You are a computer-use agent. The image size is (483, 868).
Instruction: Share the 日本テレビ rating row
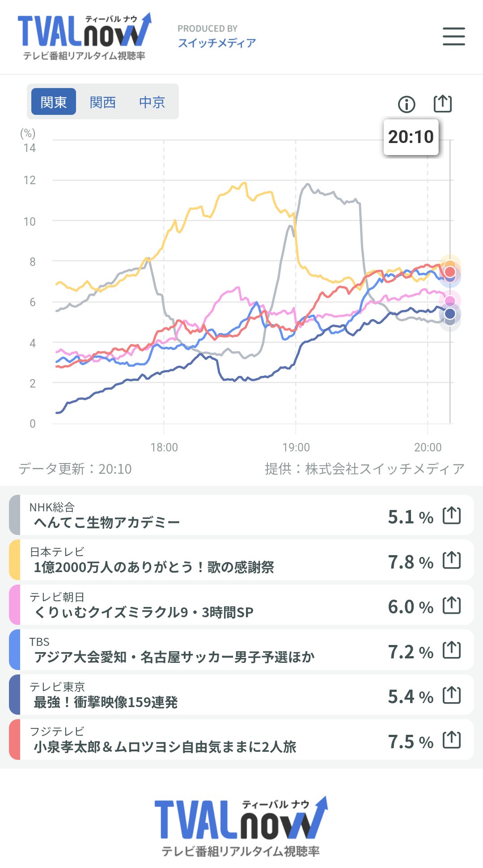pyautogui.click(x=452, y=560)
